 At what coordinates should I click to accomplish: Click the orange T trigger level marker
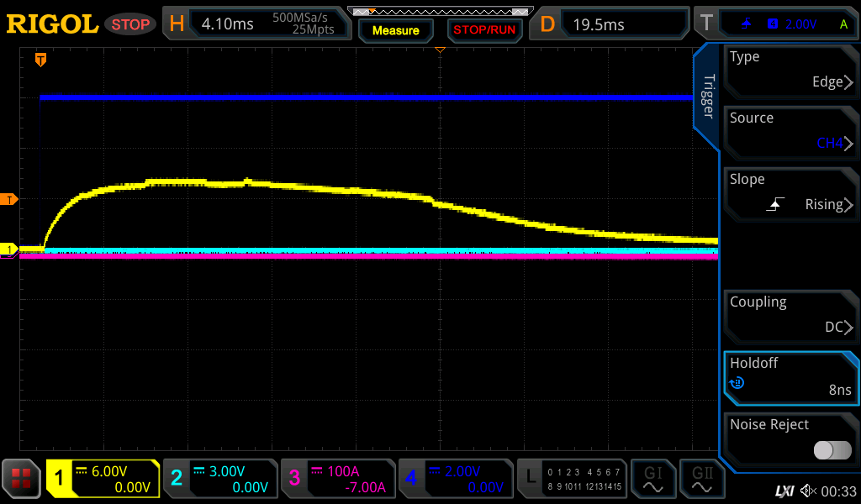[x=9, y=199]
